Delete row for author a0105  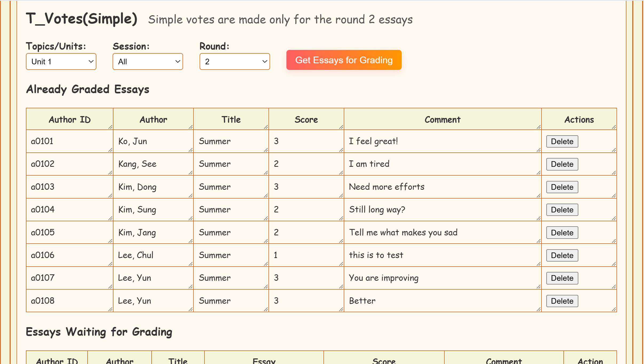tap(562, 233)
